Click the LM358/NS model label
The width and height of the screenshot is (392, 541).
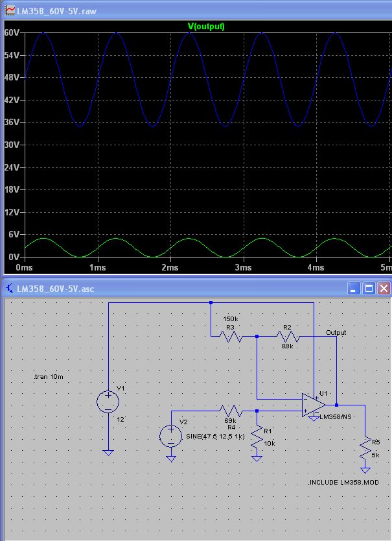(335, 417)
